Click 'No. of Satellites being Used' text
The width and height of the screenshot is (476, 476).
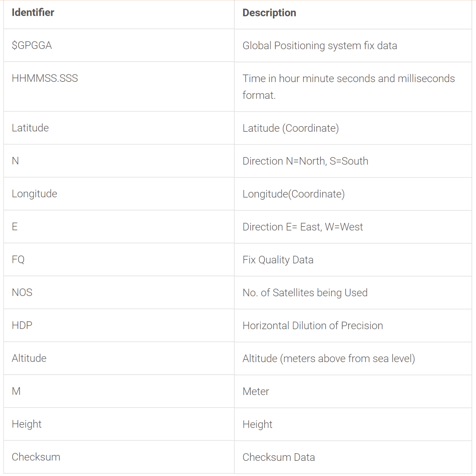tap(305, 293)
